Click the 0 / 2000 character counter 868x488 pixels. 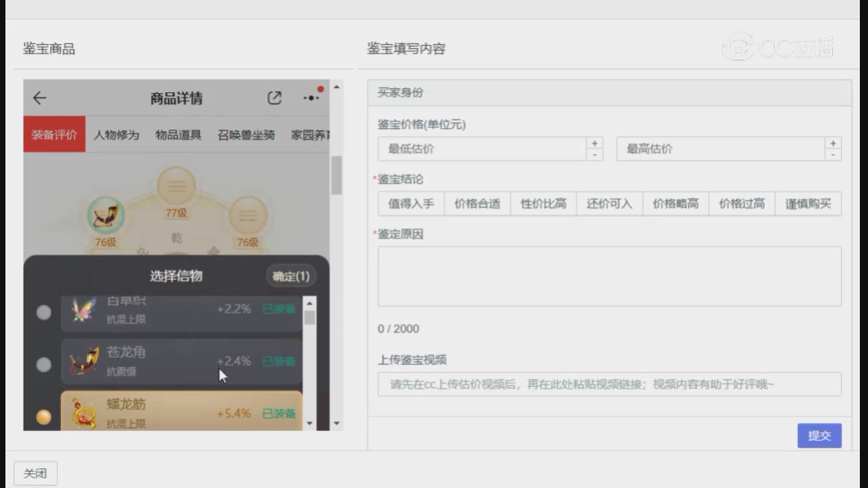click(398, 329)
